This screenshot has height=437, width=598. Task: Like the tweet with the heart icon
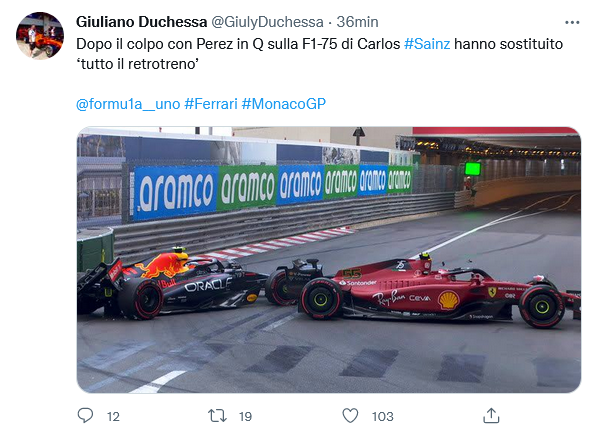coord(350,416)
